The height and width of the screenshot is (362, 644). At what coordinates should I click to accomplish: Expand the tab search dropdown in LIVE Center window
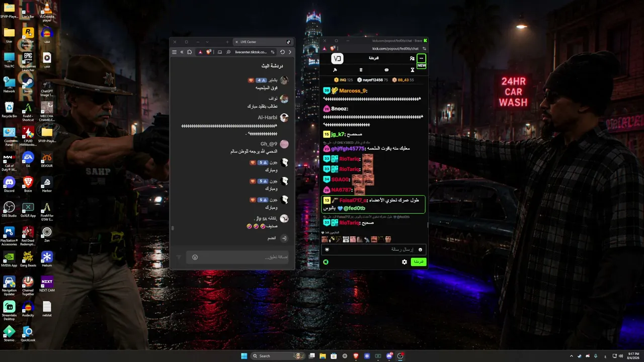tap(208, 42)
